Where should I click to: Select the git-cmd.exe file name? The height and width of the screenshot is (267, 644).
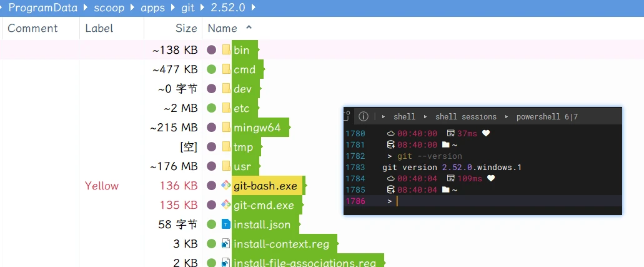coord(264,205)
